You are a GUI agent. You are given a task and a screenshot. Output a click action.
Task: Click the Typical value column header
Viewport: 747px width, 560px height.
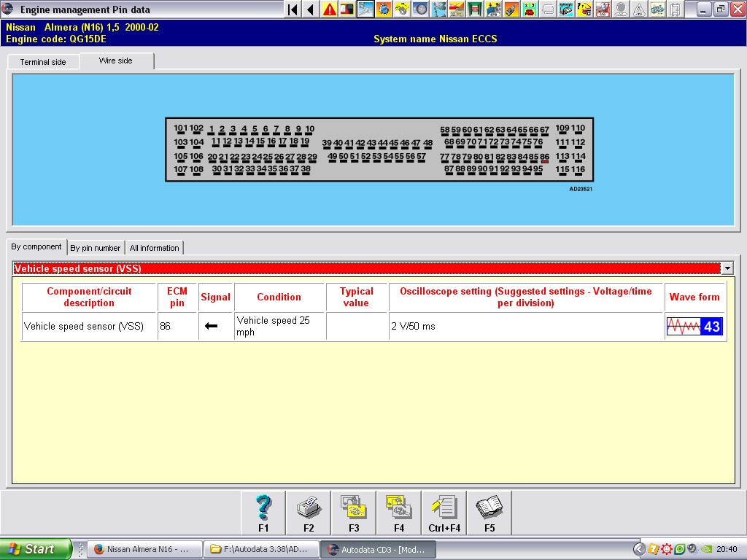coord(356,297)
